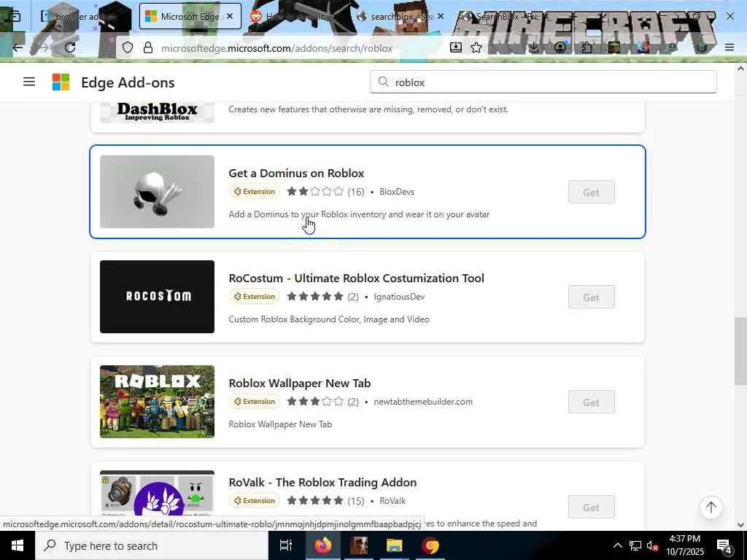Screen dimensions: 747x560
Task: Open the Firefox downloads panel
Action: 533,47
